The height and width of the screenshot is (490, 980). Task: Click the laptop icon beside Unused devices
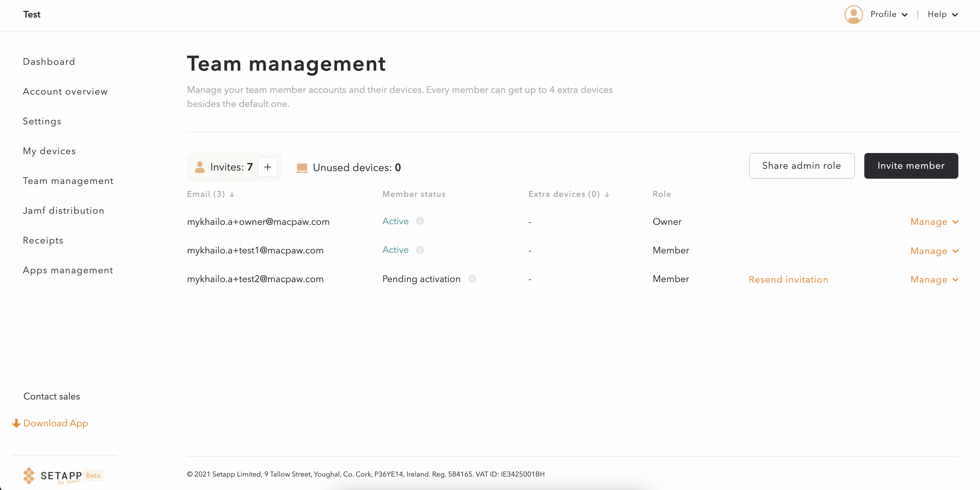pyautogui.click(x=302, y=168)
